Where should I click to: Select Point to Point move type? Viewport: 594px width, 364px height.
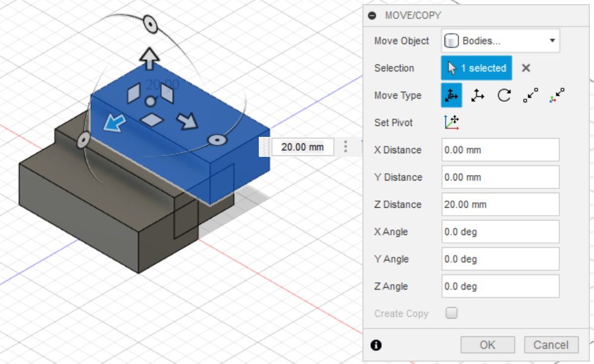click(x=530, y=95)
